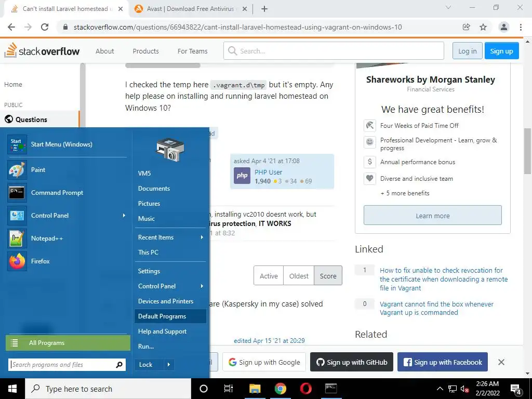Open linked question about revocation certificate
Viewport: 532px width, 399px height.
coord(444,279)
